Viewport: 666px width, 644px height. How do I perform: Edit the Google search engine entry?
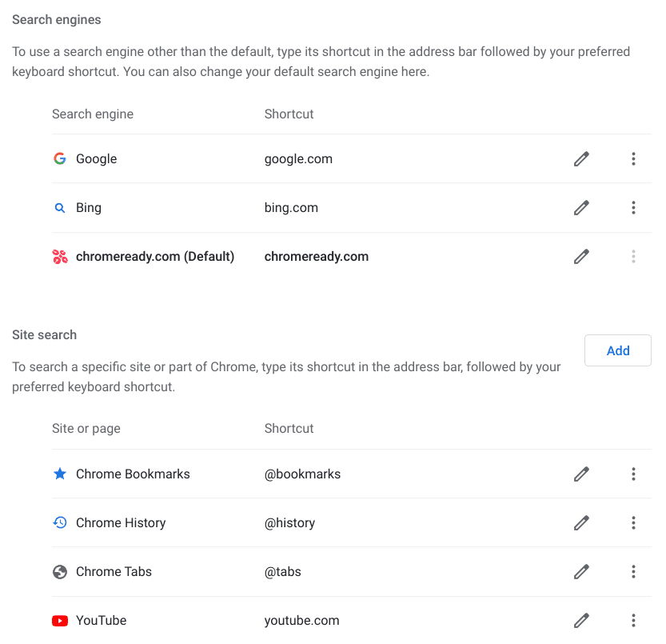[581, 159]
